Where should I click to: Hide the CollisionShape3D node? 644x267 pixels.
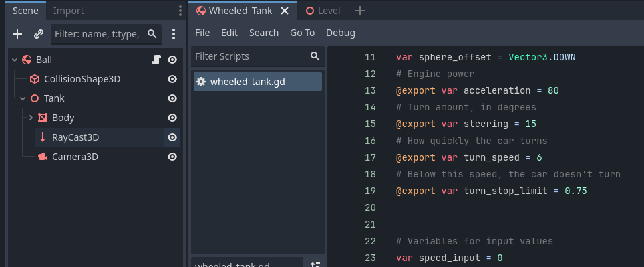(172, 79)
